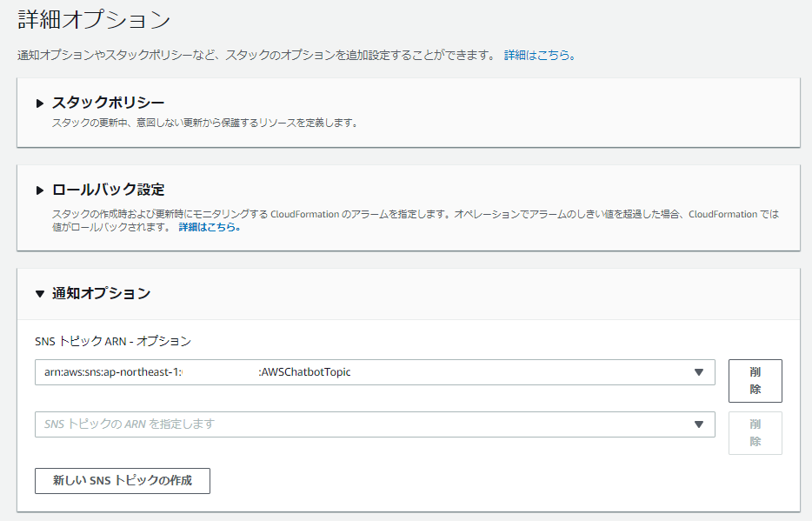812x521 pixels.
Task: Click 新しい SNS トピックの作成 button
Action: pos(123,480)
